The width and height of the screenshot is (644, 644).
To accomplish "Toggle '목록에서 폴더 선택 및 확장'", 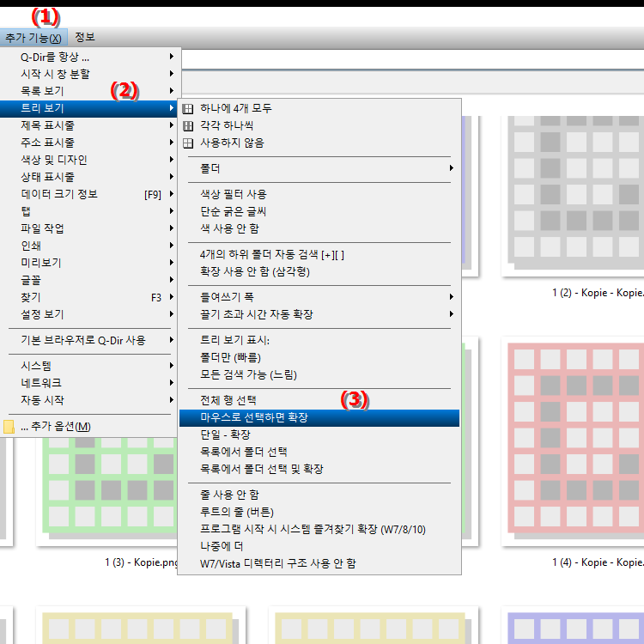I will [319, 470].
